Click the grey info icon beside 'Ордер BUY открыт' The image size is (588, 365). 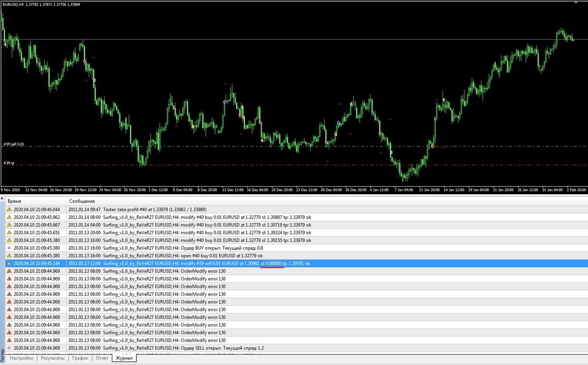point(9,248)
